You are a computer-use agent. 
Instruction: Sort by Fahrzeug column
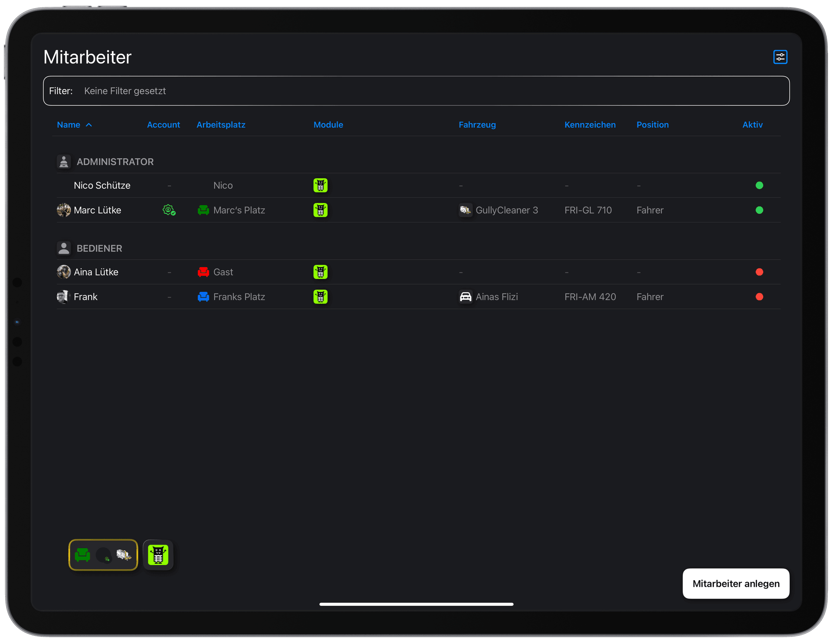477,124
